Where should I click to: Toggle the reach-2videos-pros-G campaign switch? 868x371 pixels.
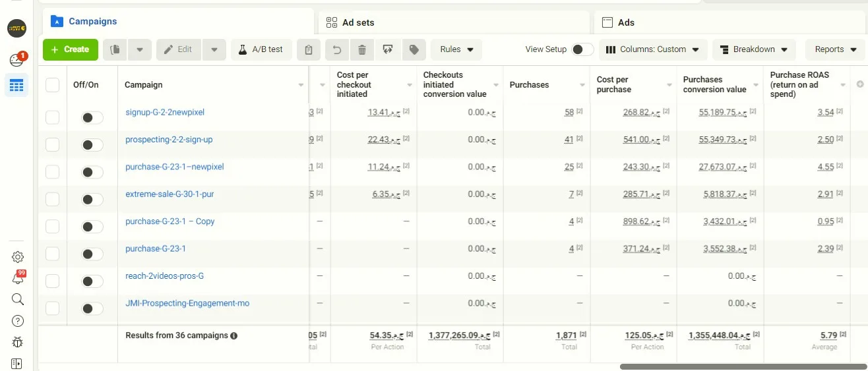point(92,281)
